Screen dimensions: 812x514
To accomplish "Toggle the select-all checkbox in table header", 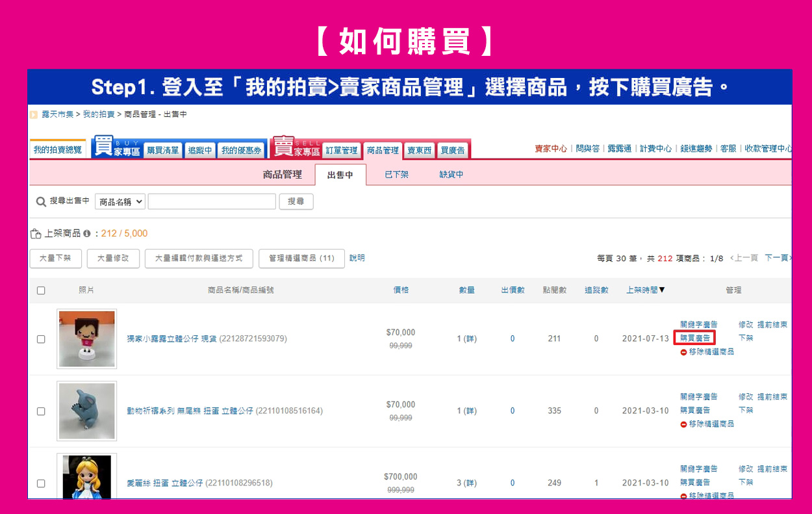I will point(41,290).
